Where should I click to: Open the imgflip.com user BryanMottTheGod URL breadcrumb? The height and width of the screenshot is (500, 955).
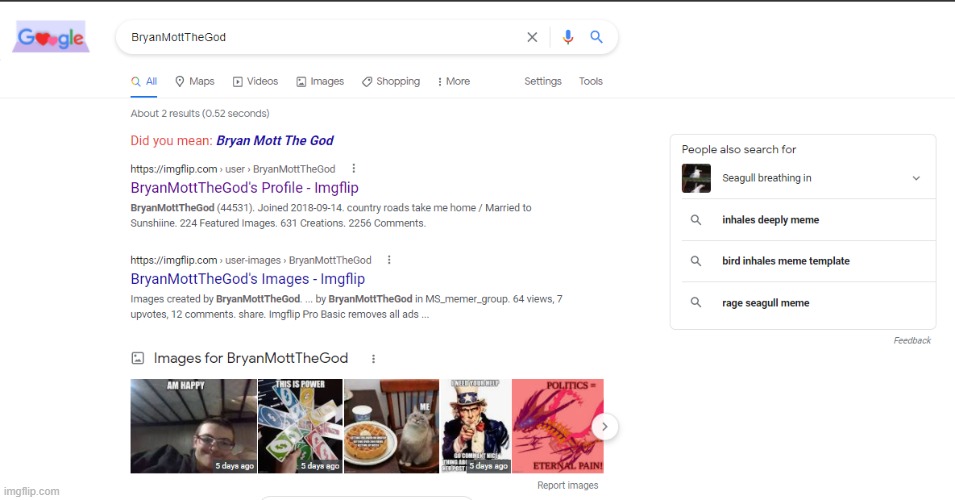pyautogui.click(x=233, y=169)
